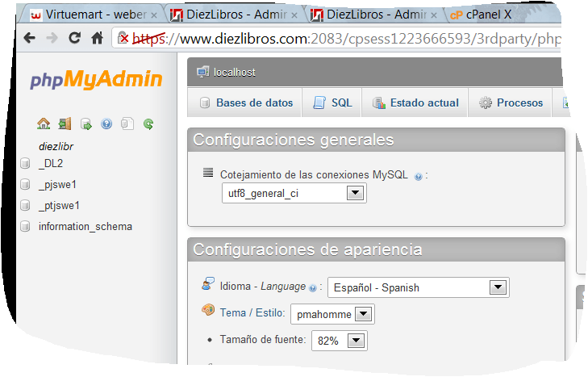Click the information_schema database cylinder icon
Viewport: 588px width, 377px height.
click(25, 226)
